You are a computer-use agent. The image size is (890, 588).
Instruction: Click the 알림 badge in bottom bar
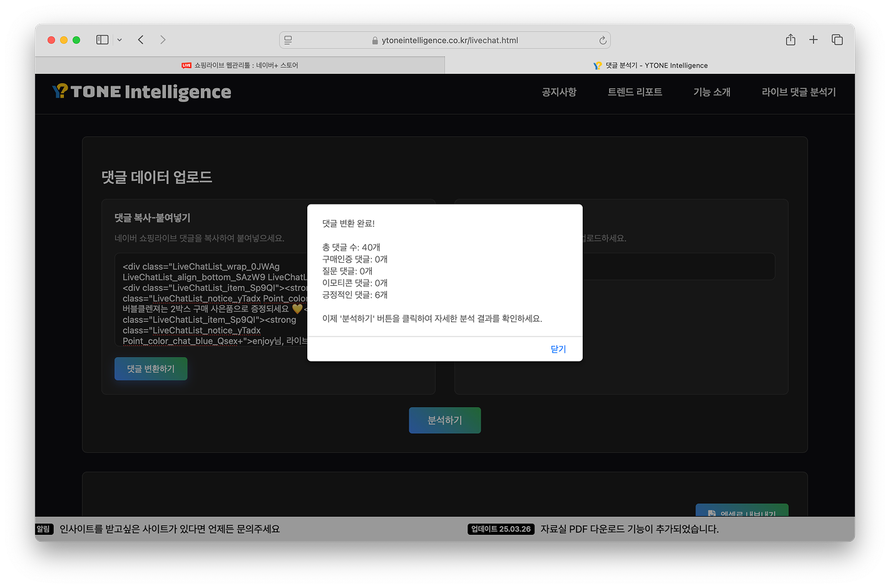click(43, 529)
